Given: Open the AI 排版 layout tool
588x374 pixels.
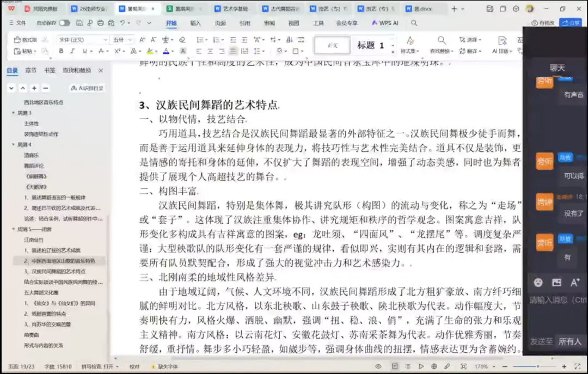Looking at the screenshot, I should [x=502, y=45].
